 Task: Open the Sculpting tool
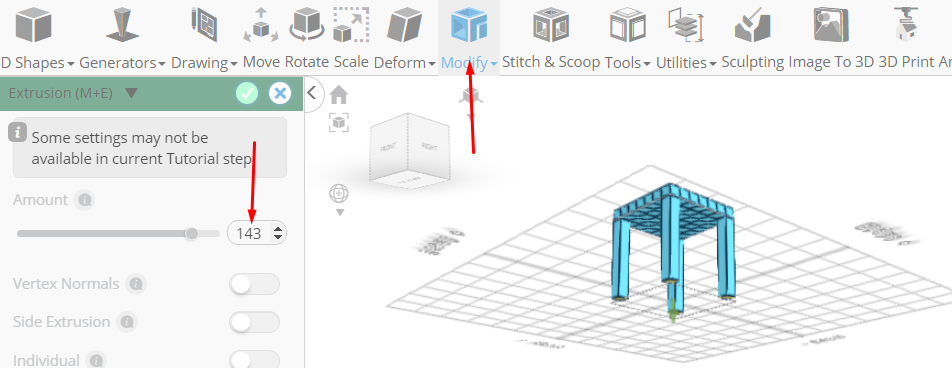(752, 25)
